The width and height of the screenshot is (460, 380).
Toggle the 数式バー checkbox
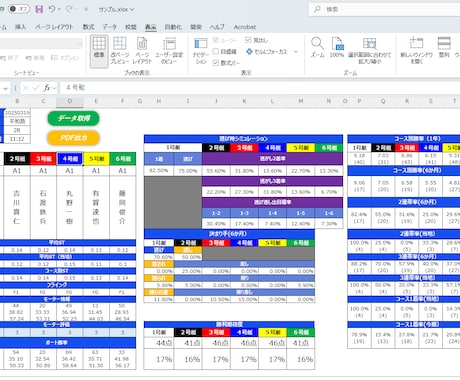(x=216, y=63)
